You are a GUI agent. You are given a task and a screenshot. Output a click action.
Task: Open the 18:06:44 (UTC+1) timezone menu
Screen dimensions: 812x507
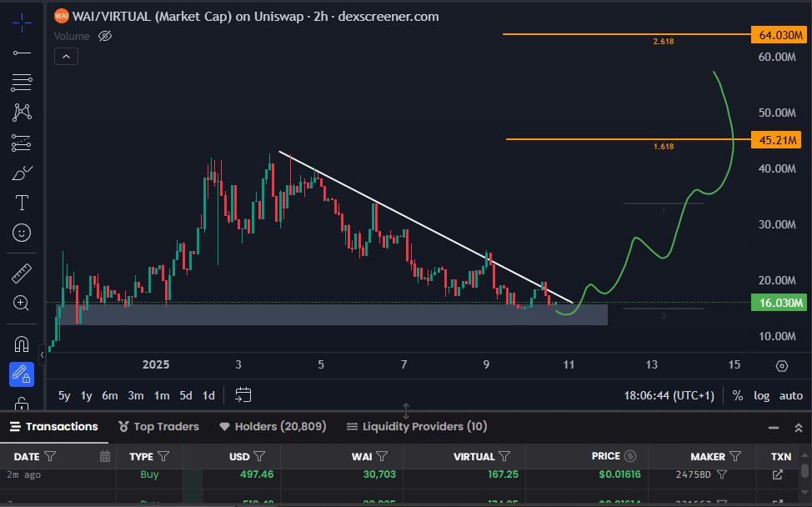click(x=669, y=395)
